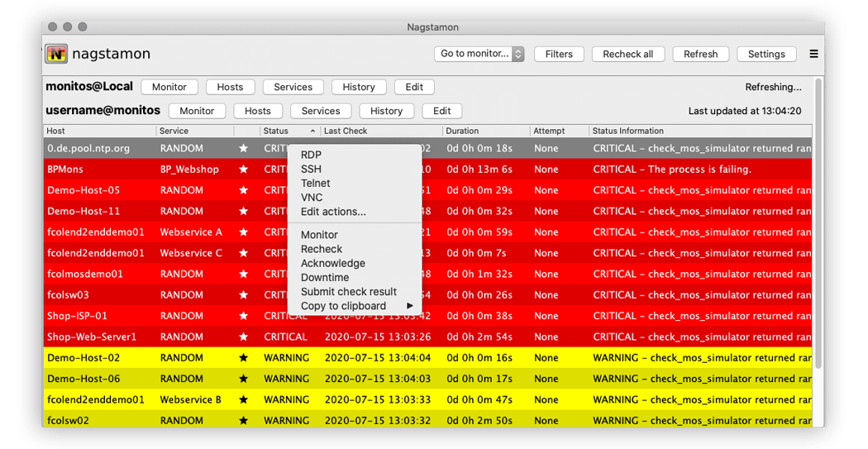Click star icon in Webservice C row

click(x=243, y=253)
